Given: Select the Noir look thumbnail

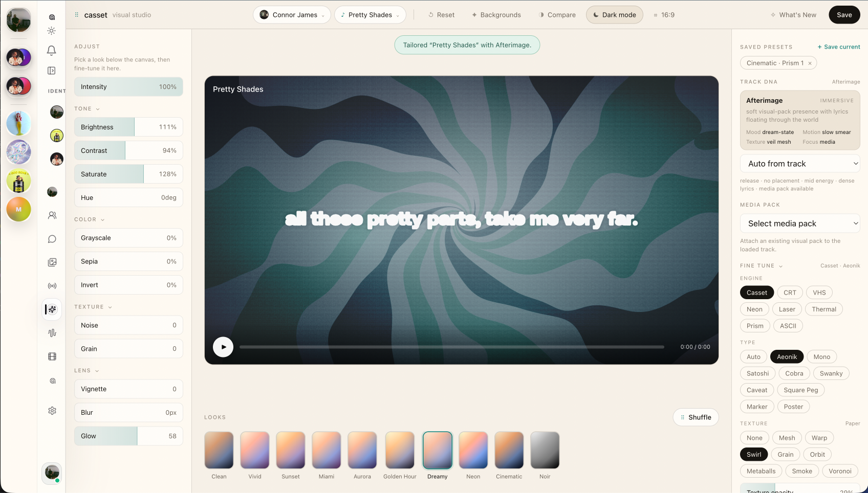Looking at the screenshot, I should pyautogui.click(x=545, y=450).
